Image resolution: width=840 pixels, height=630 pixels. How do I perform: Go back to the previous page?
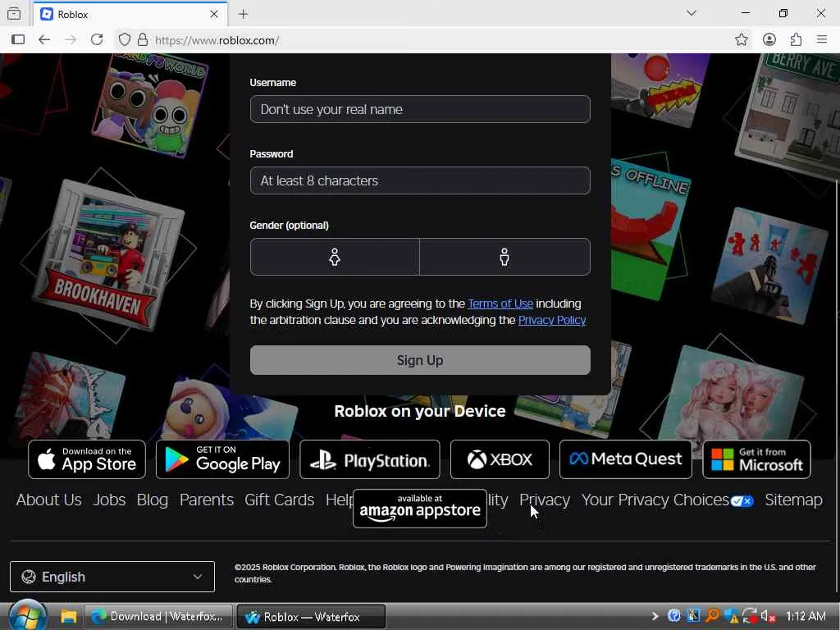coord(44,39)
